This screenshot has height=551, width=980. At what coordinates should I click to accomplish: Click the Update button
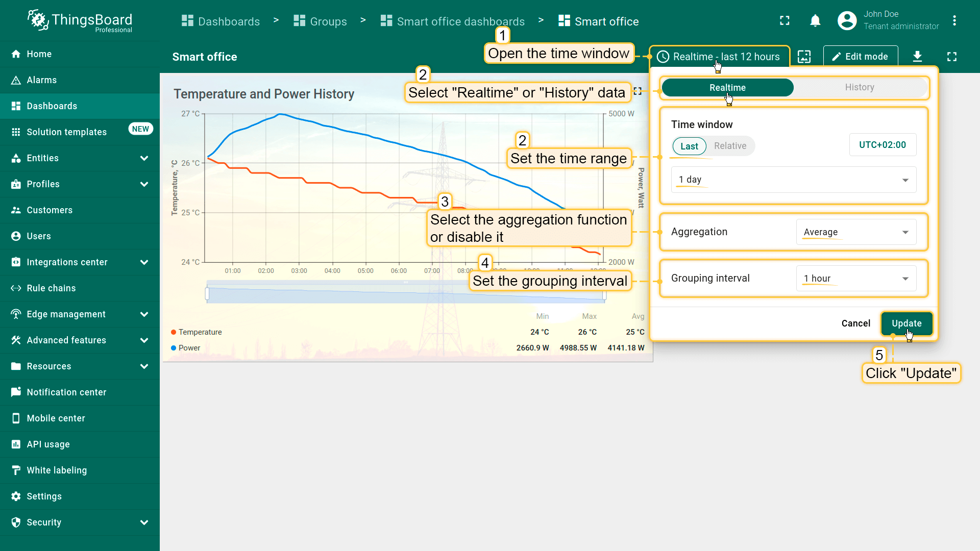[x=906, y=323]
